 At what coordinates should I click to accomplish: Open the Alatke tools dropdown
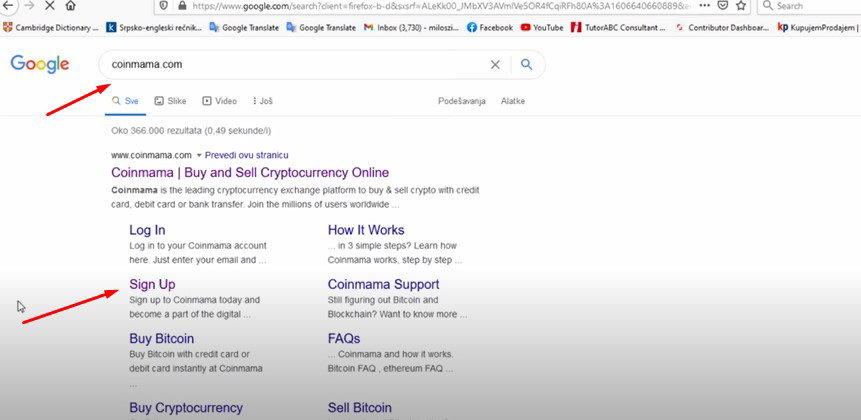[x=513, y=101]
